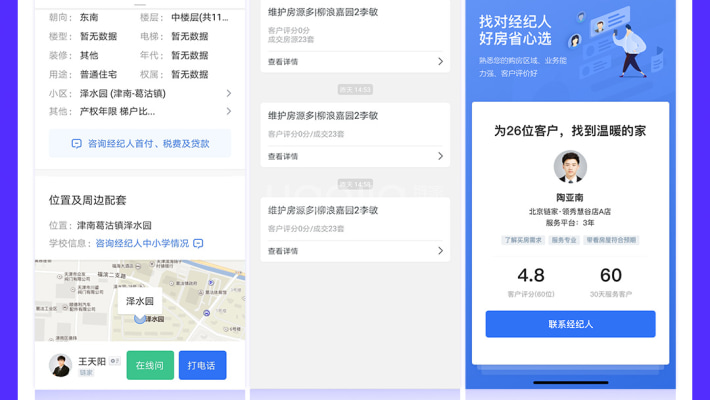This screenshot has width=710, height=400.
Task: Click the 带看房屋符合预期 tag
Action: [x=611, y=240]
